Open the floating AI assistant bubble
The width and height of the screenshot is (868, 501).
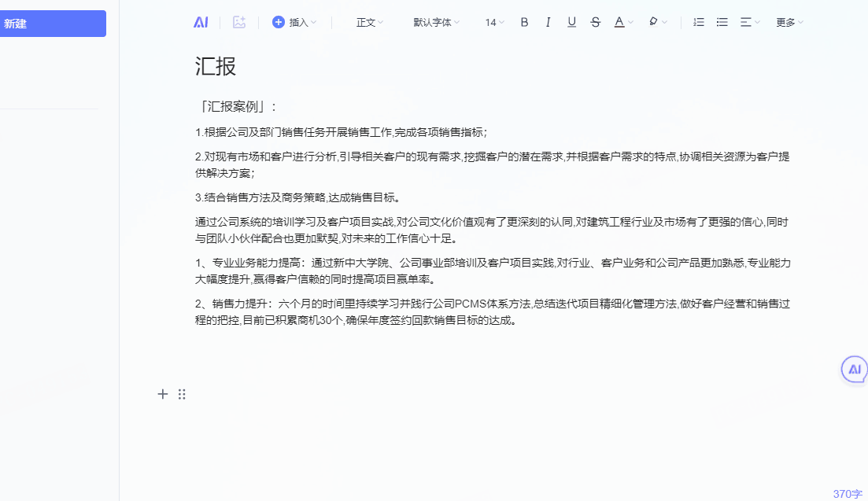(x=855, y=370)
